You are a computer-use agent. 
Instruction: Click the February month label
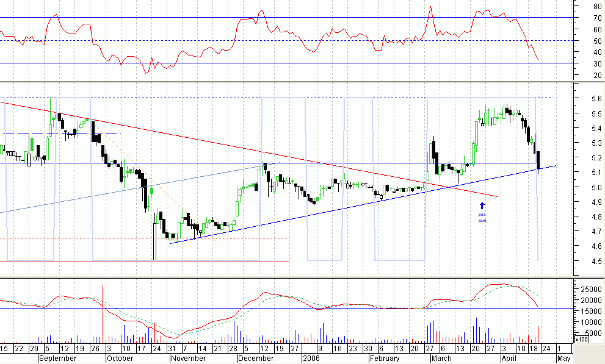pos(385,359)
